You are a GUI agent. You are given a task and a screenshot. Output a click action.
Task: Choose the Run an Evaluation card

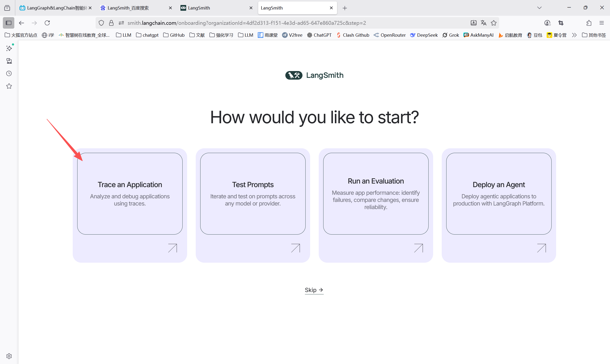375,194
